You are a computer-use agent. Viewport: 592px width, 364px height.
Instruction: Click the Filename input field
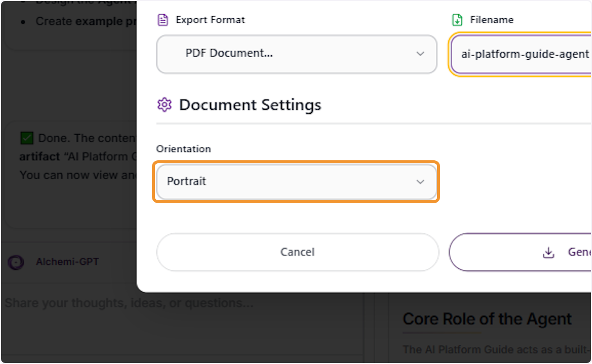(x=521, y=54)
